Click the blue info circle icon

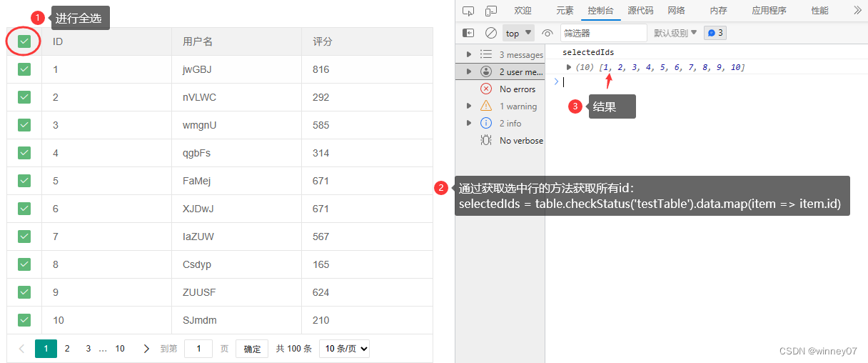tap(486, 123)
